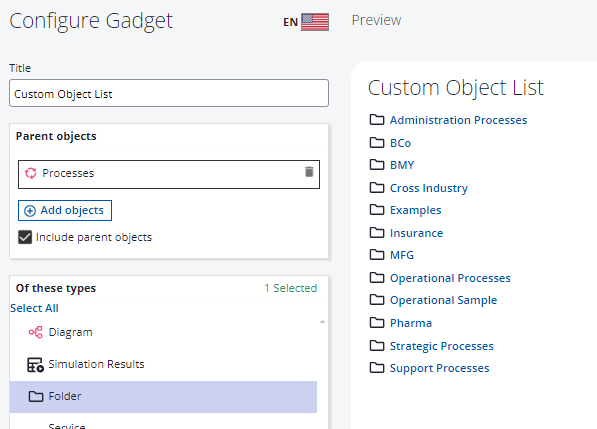Image resolution: width=597 pixels, height=429 pixels.
Task: Click folder icon beside Cross Industry
Action: (x=377, y=188)
